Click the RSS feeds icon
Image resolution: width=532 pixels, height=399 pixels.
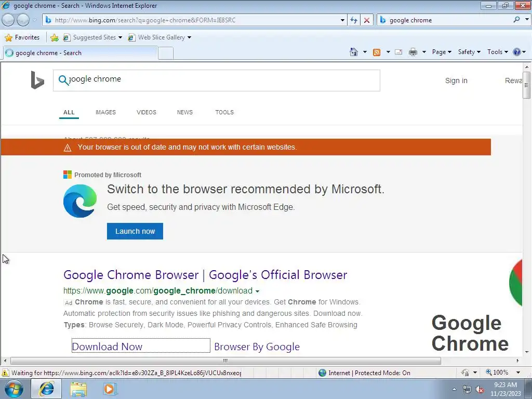[377, 52]
